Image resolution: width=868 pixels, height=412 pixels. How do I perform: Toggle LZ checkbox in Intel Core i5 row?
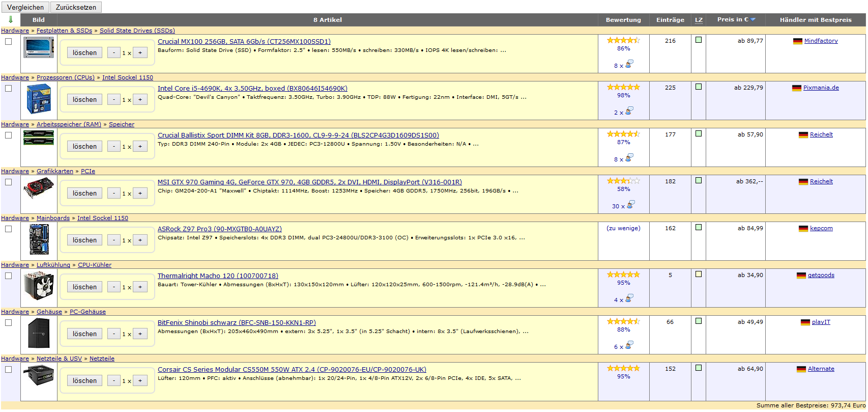point(699,87)
